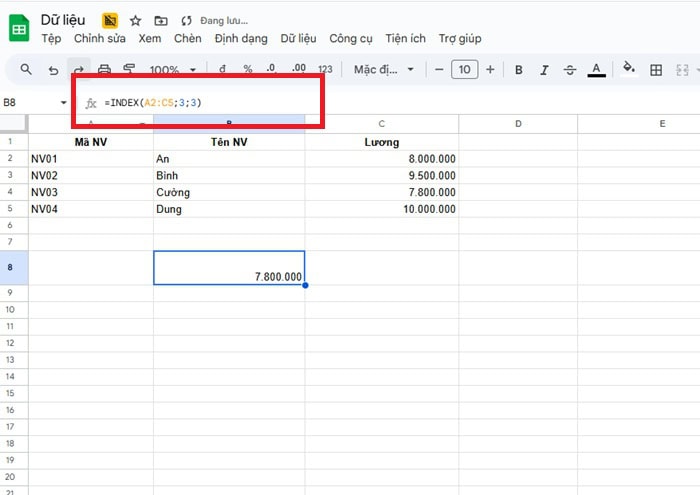Select cell with name Cường
The height and width of the screenshot is (495, 700).
229,192
